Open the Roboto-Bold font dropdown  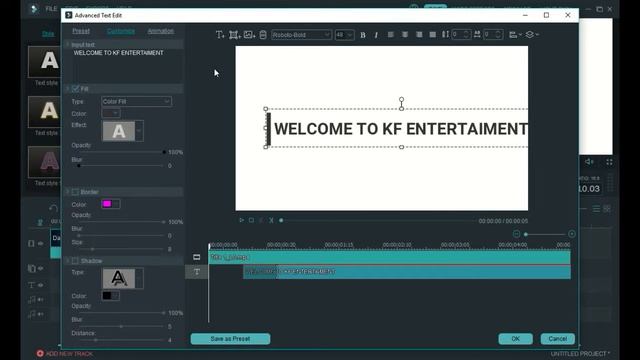301,35
